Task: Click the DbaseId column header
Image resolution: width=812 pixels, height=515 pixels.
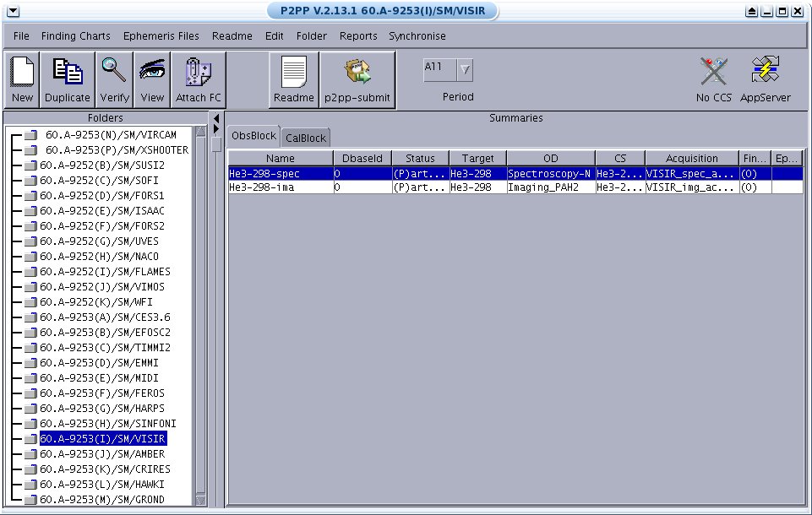Action: tap(362, 158)
